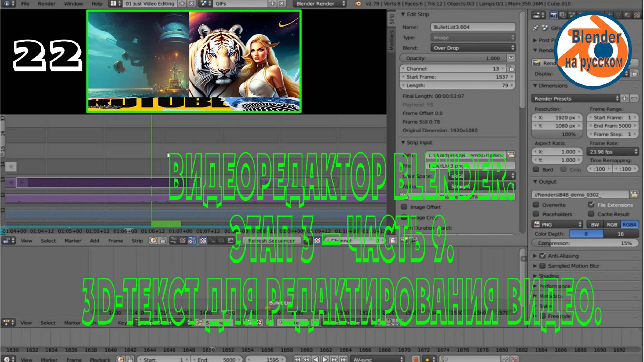
Task: Toggle strip visibility eye next to Opacity
Action: 511,58
